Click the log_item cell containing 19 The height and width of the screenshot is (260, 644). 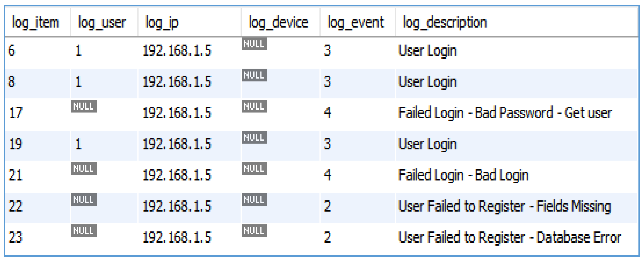pos(16,144)
